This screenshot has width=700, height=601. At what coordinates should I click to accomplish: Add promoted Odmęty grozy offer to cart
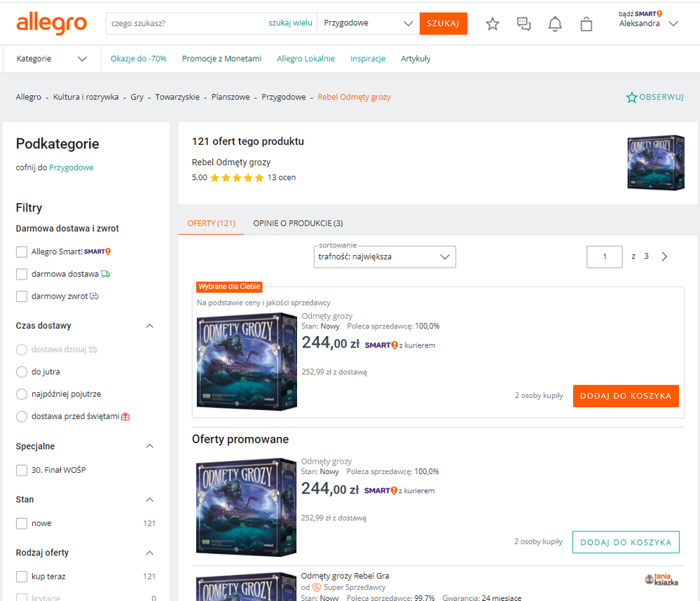click(x=626, y=542)
